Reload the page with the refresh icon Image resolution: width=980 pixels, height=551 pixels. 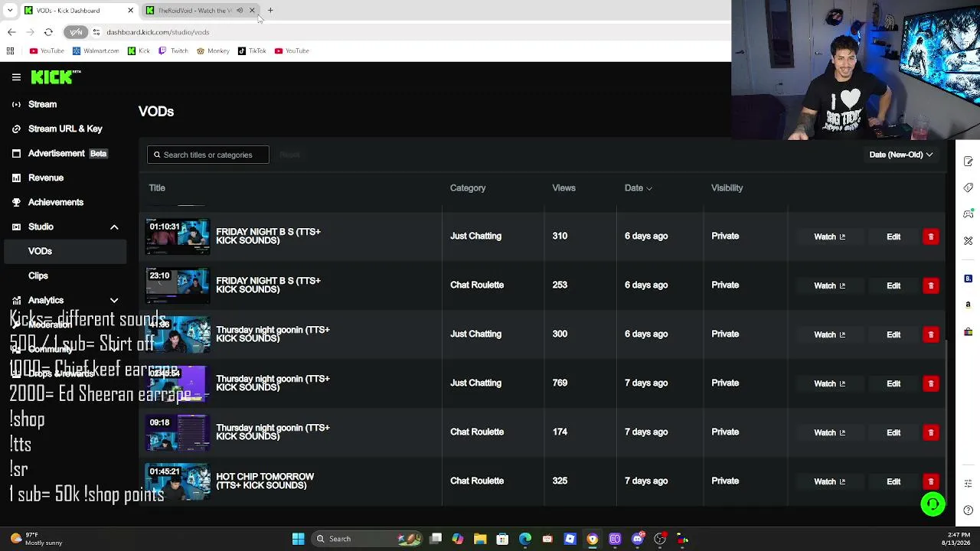coord(48,32)
